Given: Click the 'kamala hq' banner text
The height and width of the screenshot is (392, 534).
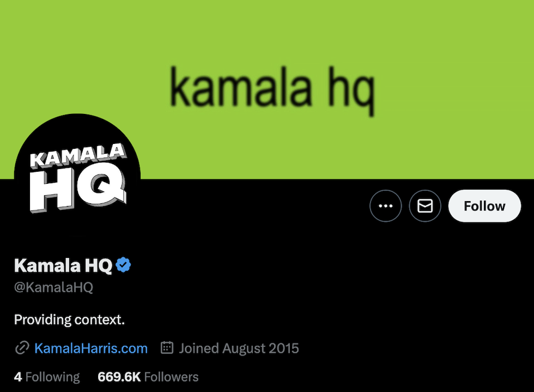Looking at the screenshot, I should point(272,91).
